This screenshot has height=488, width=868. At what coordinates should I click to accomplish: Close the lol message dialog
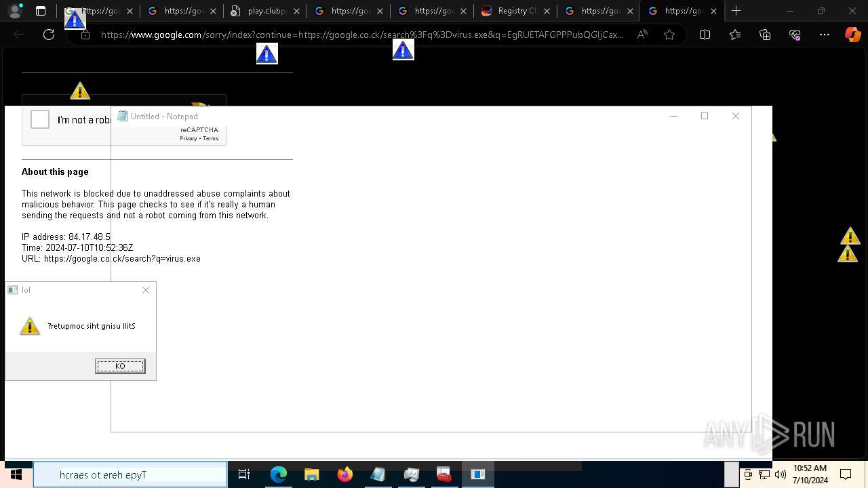tap(146, 290)
